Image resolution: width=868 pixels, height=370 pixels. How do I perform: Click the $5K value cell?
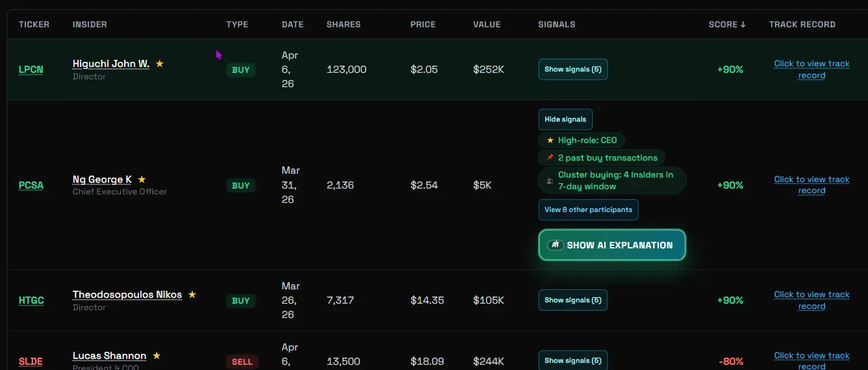point(483,185)
